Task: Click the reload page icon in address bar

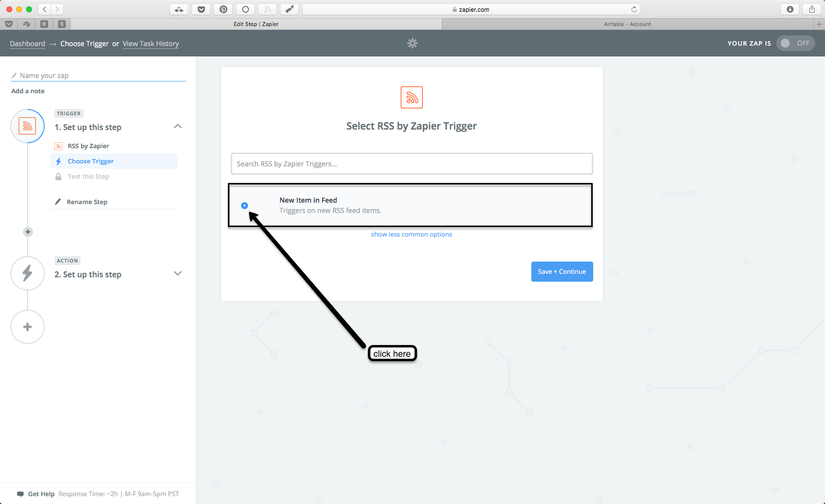Action: pos(634,9)
